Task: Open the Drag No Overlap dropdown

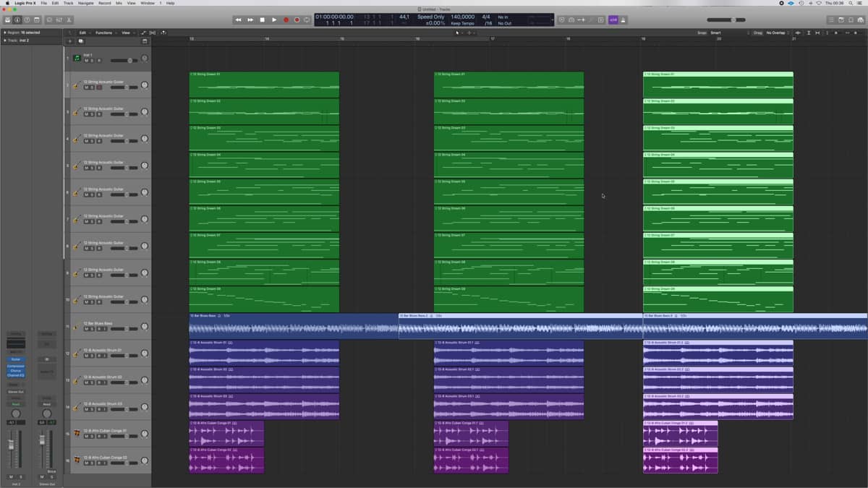Action: pyautogui.click(x=778, y=33)
